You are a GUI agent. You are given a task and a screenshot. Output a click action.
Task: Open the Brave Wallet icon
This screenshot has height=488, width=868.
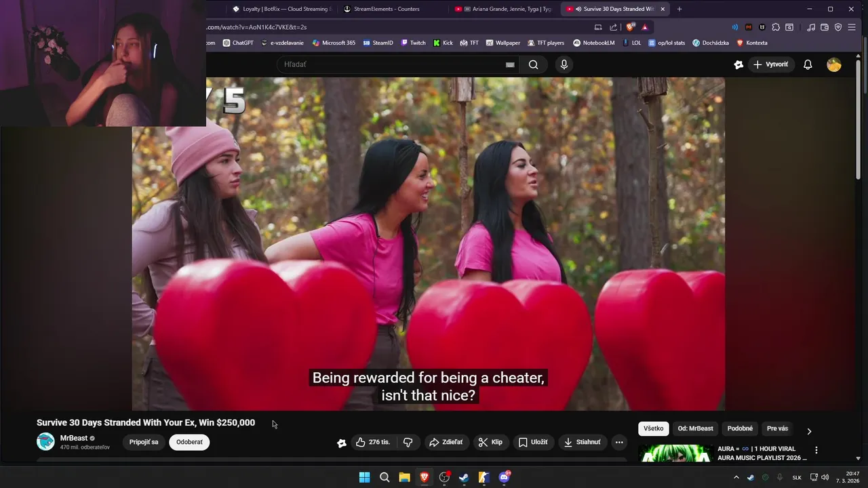[825, 27]
